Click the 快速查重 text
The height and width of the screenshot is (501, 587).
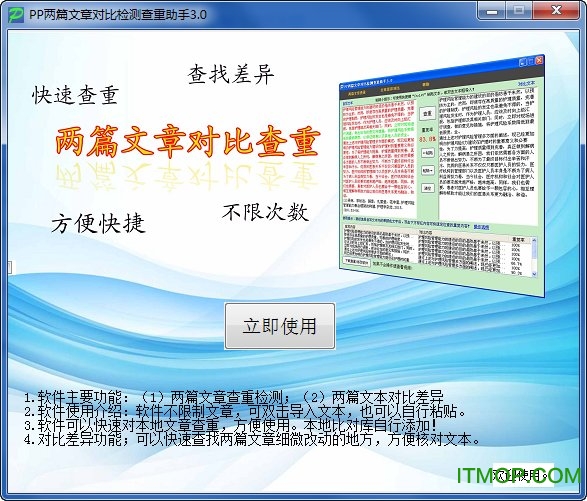click(76, 95)
